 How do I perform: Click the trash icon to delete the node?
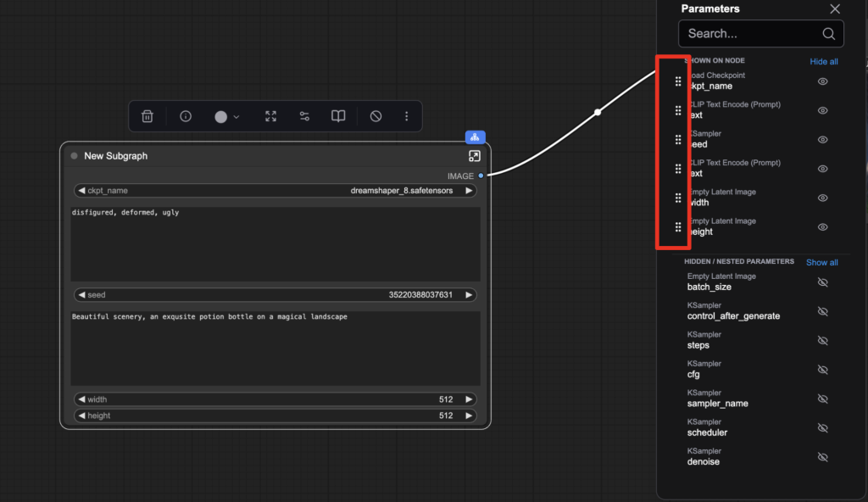[x=147, y=116]
